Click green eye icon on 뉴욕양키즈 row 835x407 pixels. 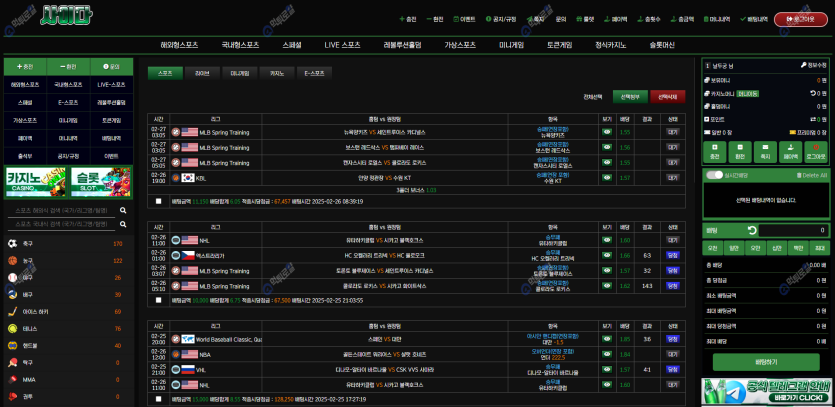(x=606, y=131)
